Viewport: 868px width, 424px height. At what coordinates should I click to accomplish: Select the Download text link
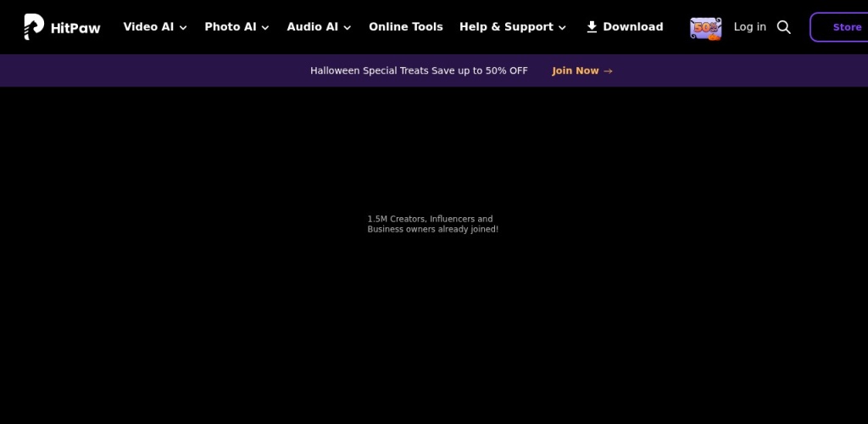633,27
